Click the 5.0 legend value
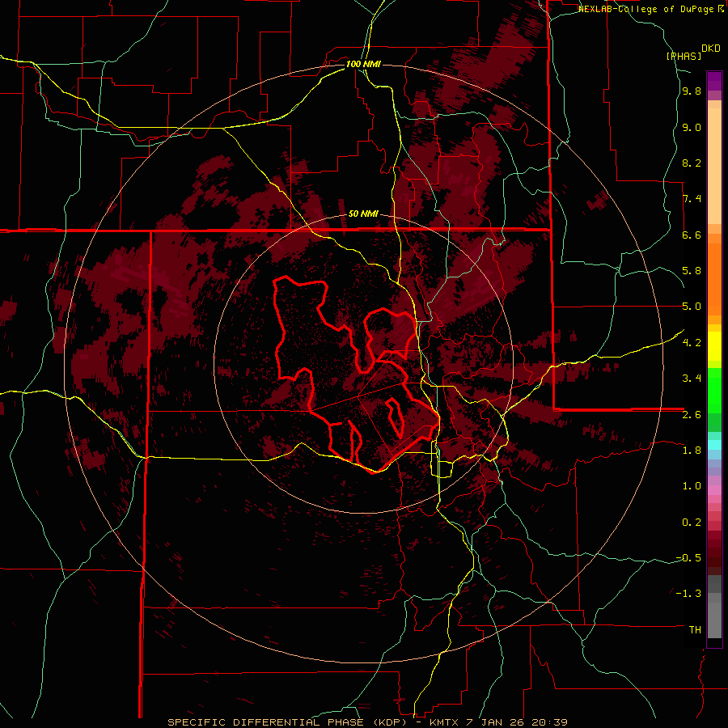This screenshot has height=728, width=728. point(692,307)
